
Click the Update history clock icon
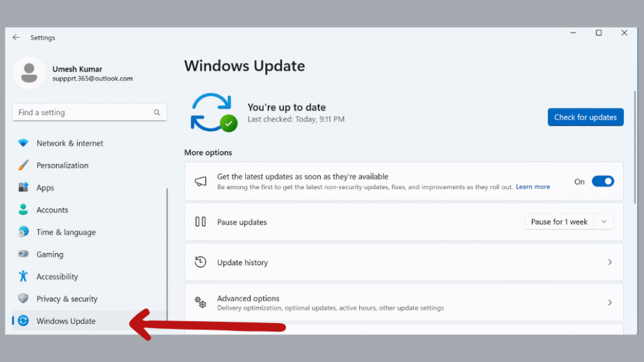click(201, 262)
